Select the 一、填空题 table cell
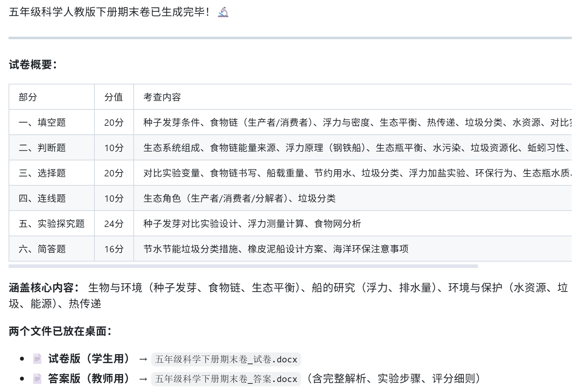The image size is (581, 392). 52,122
